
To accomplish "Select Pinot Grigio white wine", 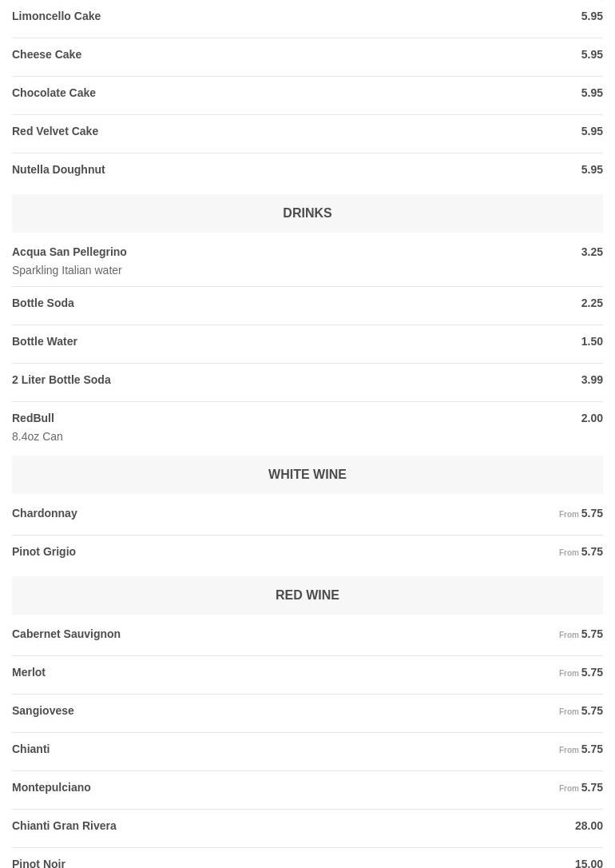I will tap(44, 551).
